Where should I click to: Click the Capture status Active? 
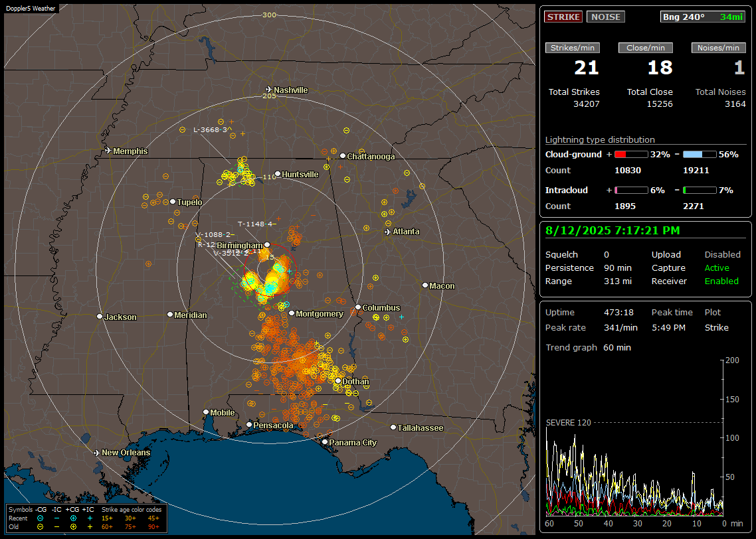coord(716,268)
